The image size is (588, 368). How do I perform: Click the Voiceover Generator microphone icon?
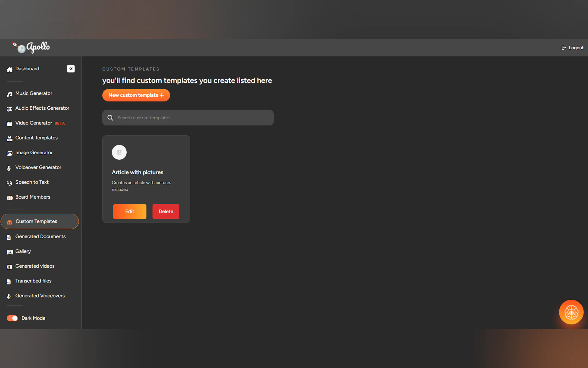click(9, 168)
